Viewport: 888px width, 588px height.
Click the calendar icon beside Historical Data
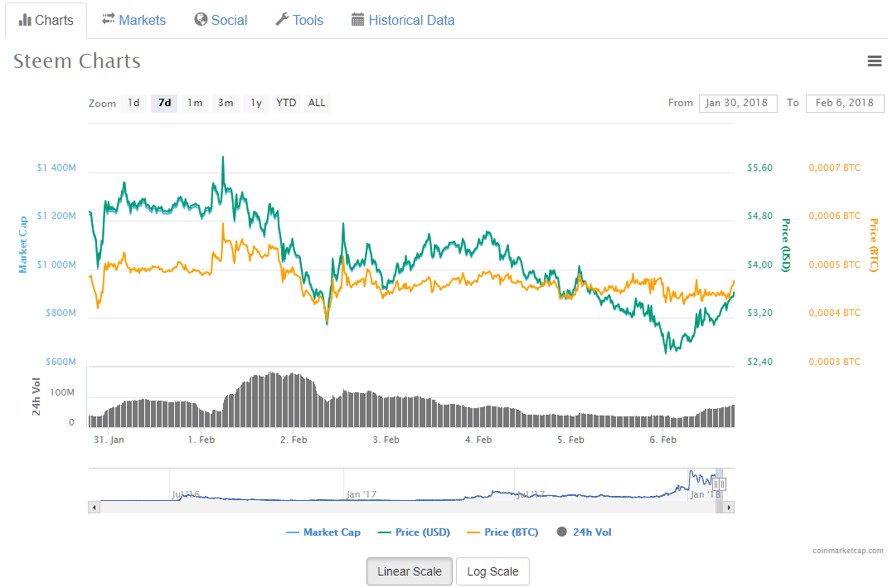coord(357,20)
